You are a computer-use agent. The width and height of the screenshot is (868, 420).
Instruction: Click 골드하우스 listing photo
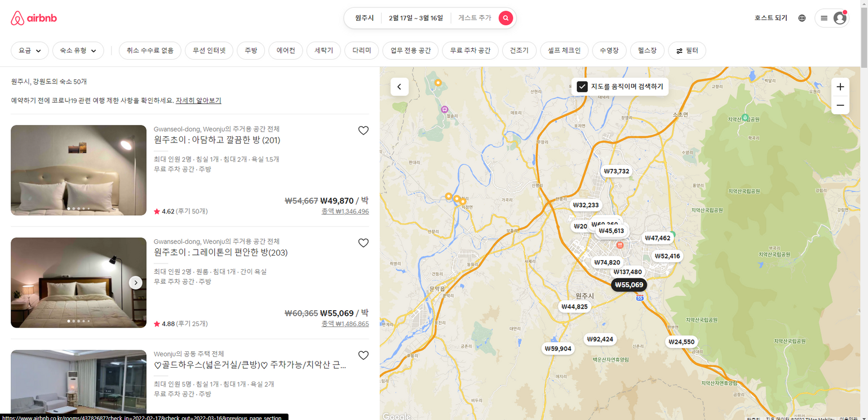click(78, 385)
